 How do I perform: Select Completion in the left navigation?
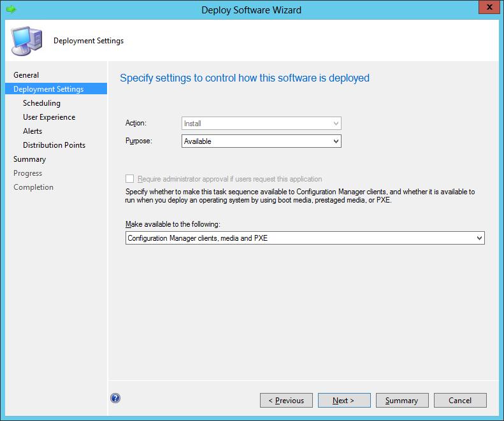33,187
